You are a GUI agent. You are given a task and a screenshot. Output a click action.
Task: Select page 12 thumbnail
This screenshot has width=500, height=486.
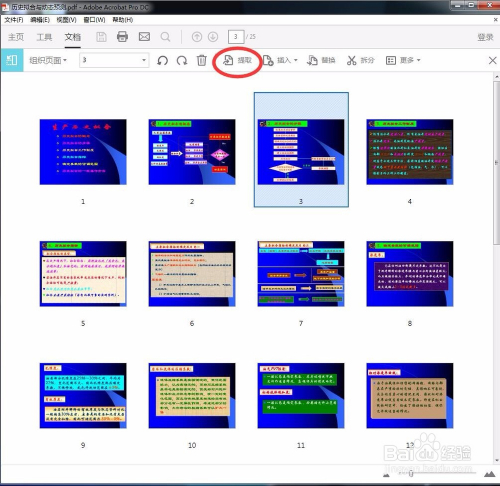pyautogui.click(x=410, y=396)
